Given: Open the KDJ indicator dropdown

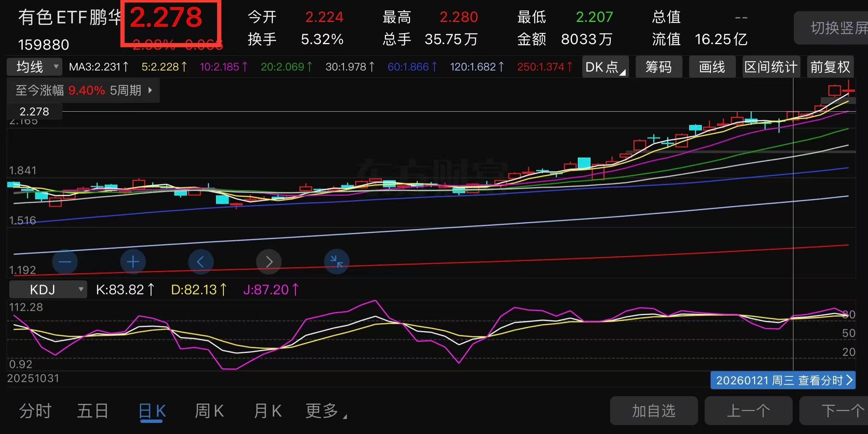Looking at the screenshot, I should click(48, 289).
